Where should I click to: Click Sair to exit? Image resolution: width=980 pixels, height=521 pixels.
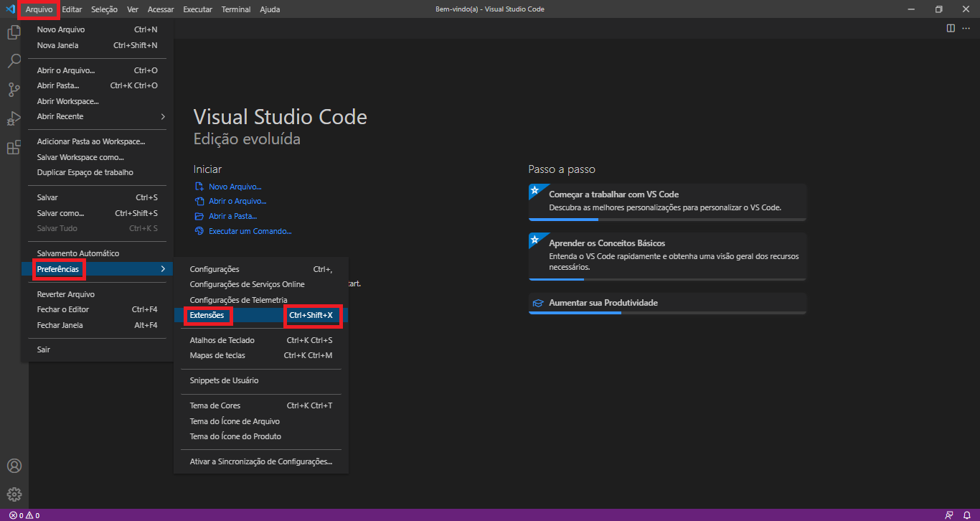pos(97,349)
